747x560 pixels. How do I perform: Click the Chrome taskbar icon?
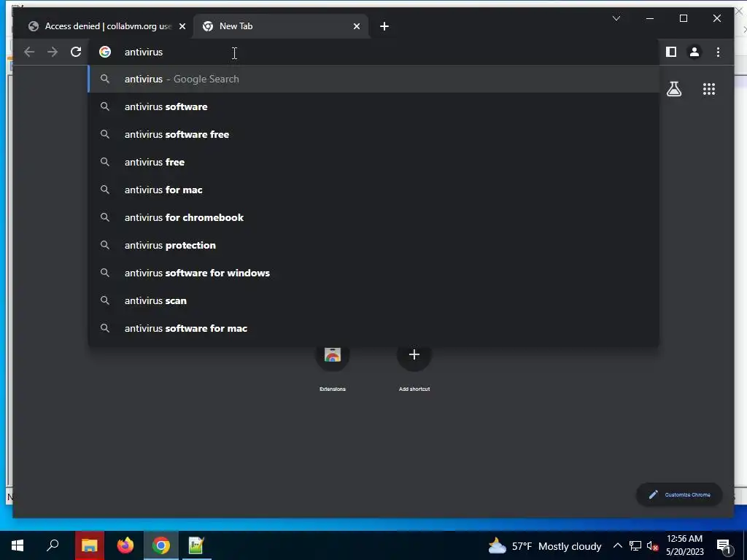[x=161, y=545]
